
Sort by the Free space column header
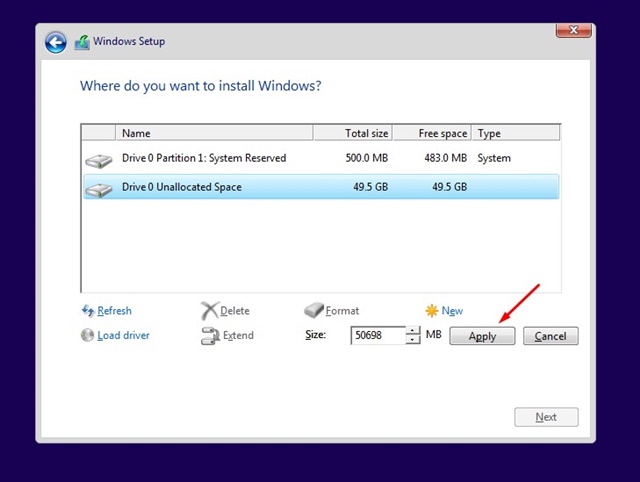(432, 133)
